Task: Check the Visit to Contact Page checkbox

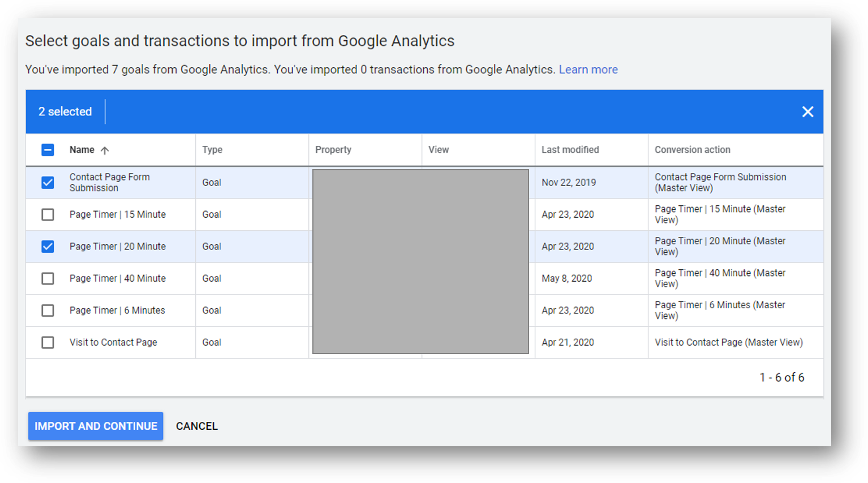Action: coord(48,343)
